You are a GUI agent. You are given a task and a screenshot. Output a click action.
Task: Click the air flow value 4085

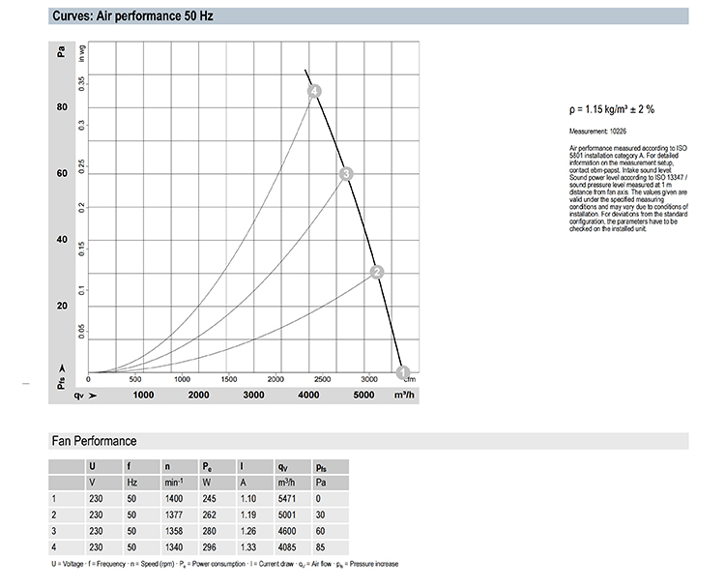tap(287, 547)
